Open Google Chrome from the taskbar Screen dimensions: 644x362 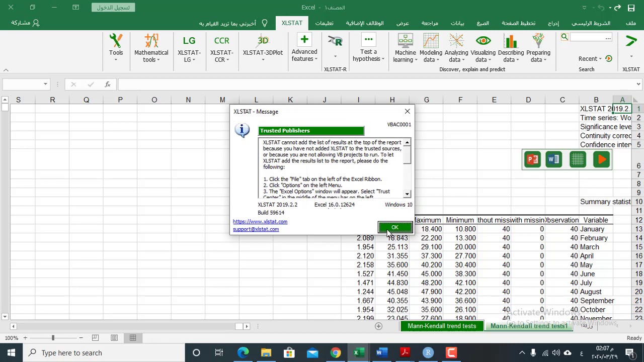(x=336, y=353)
